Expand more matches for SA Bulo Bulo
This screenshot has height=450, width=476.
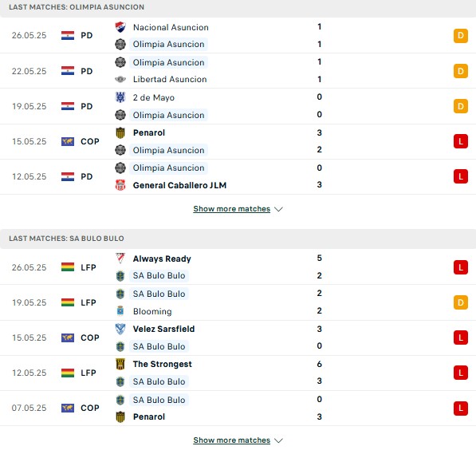(232, 440)
